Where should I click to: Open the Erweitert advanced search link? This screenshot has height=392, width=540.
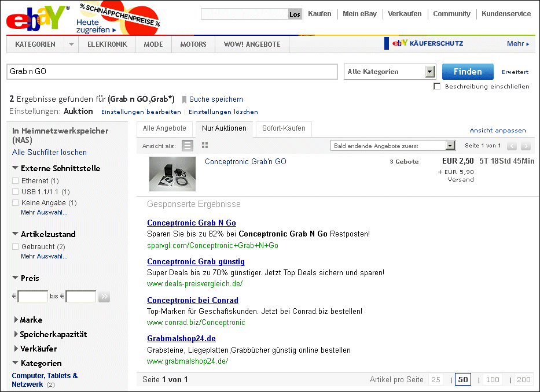pyautogui.click(x=515, y=72)
